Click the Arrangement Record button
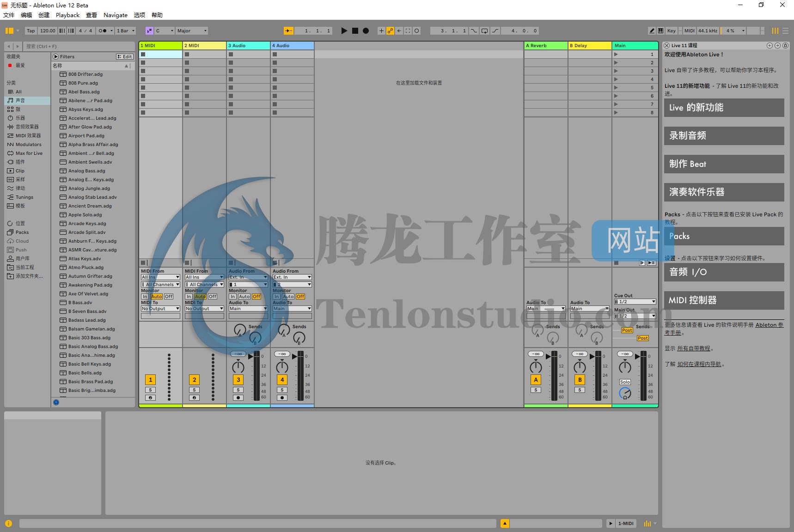 tap(366, 31)
